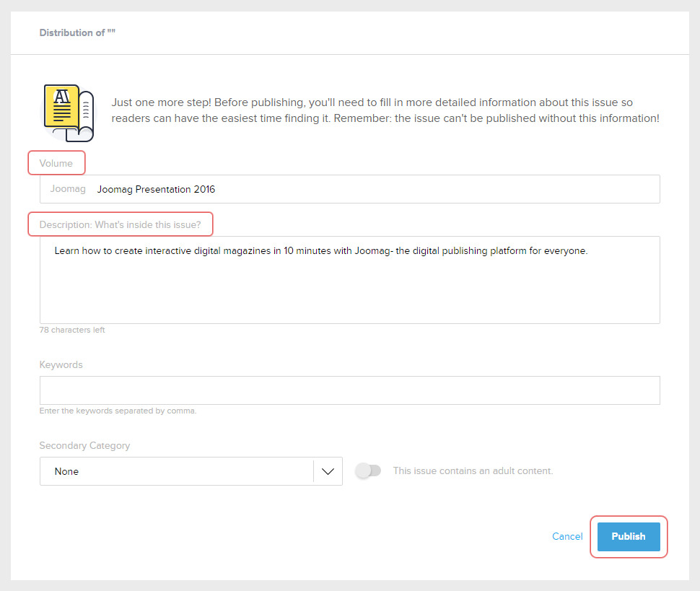Click the 'Learn how to create' description text
Image resolution: width=700 pixels, height=591 pixels.
321,251
